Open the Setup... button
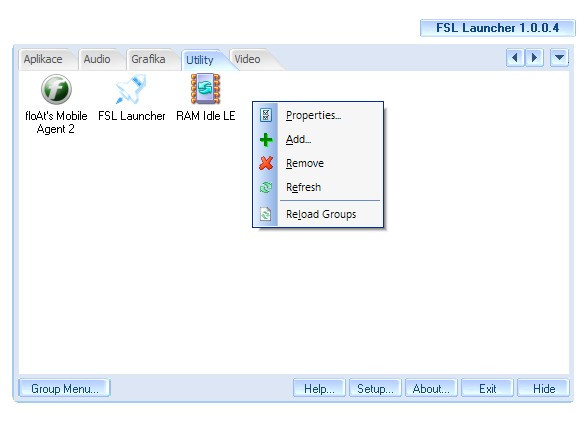Viewport: 587px width, 436px height. pos(375,388)
